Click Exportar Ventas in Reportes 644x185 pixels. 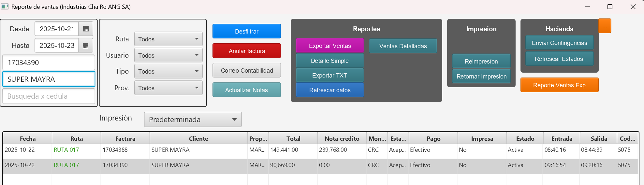(x=329, y=46)
